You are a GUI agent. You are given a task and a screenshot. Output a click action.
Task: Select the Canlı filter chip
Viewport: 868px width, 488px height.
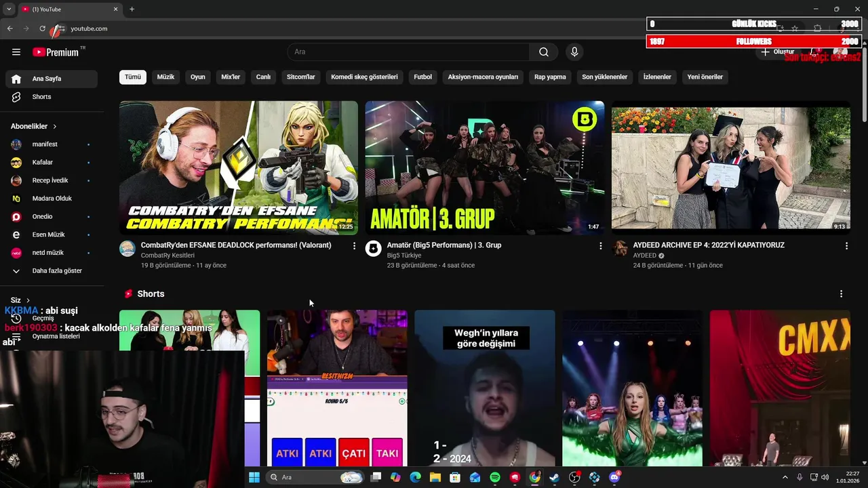(263, 77)
